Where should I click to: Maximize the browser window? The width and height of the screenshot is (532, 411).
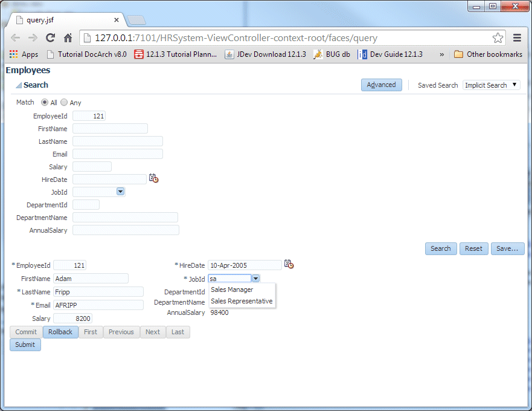point(493,6)
